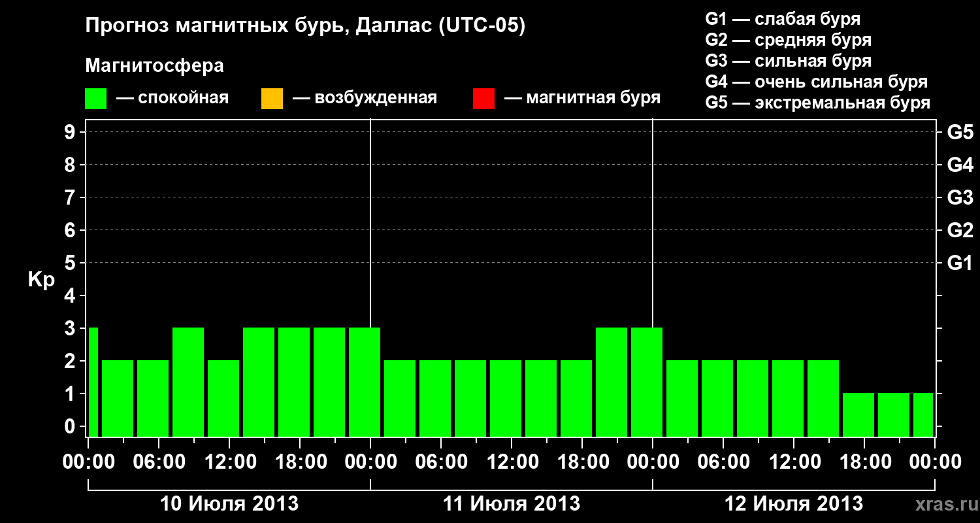Image resolution: width=980 pixels, height=523 pixels.
Task: Click the green 'спокойная' legend swatch
Action: click(96, 99)
